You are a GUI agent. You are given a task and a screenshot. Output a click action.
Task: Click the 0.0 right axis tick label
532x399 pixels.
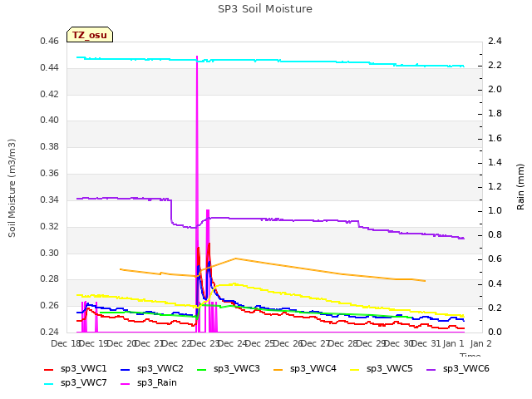click(495, 332)
